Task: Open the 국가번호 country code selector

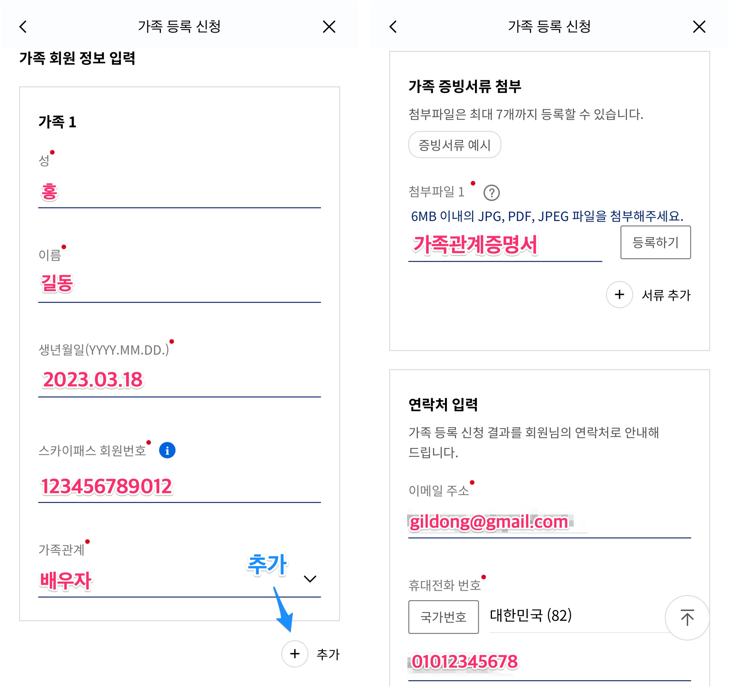Action: coord(444,617)
